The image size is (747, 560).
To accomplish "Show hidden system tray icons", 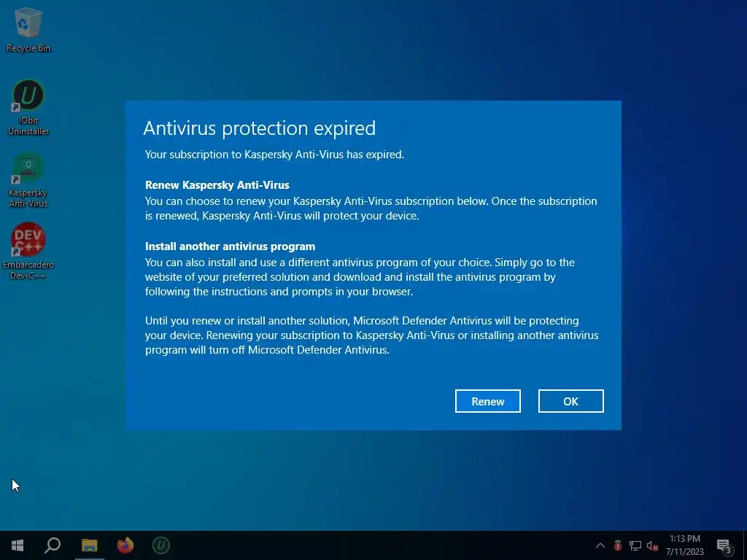I will tap(600, 545).
